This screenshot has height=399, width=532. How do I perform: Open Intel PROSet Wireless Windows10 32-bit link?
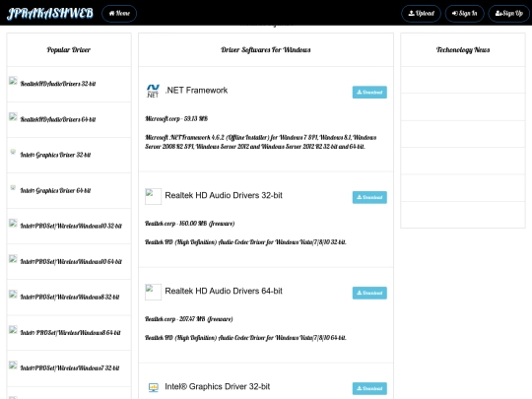71,226
